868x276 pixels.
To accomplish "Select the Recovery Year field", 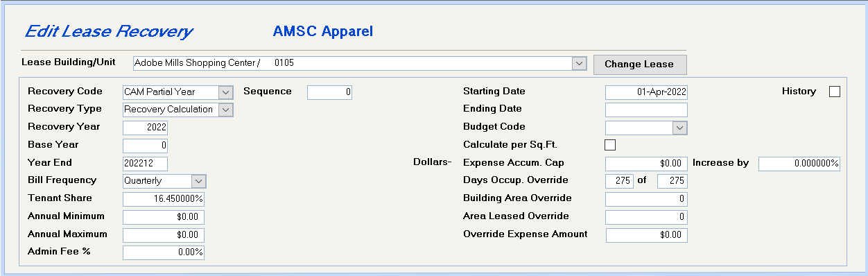I will coord(146,128).
